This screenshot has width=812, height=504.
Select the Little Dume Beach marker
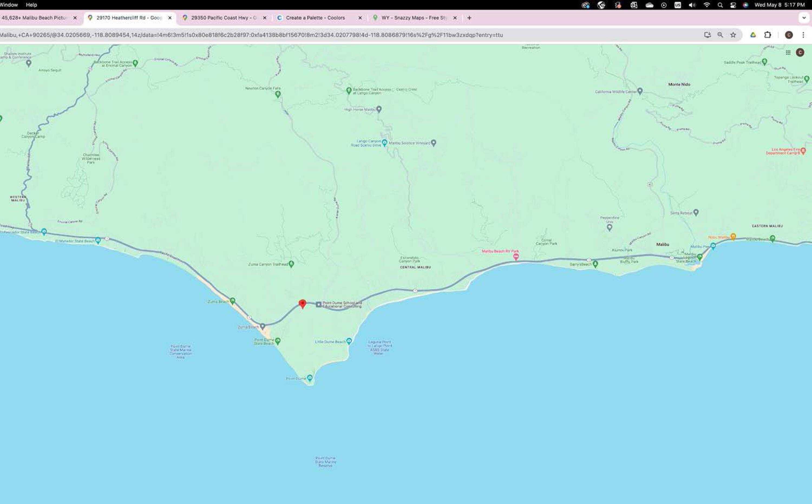349,341
